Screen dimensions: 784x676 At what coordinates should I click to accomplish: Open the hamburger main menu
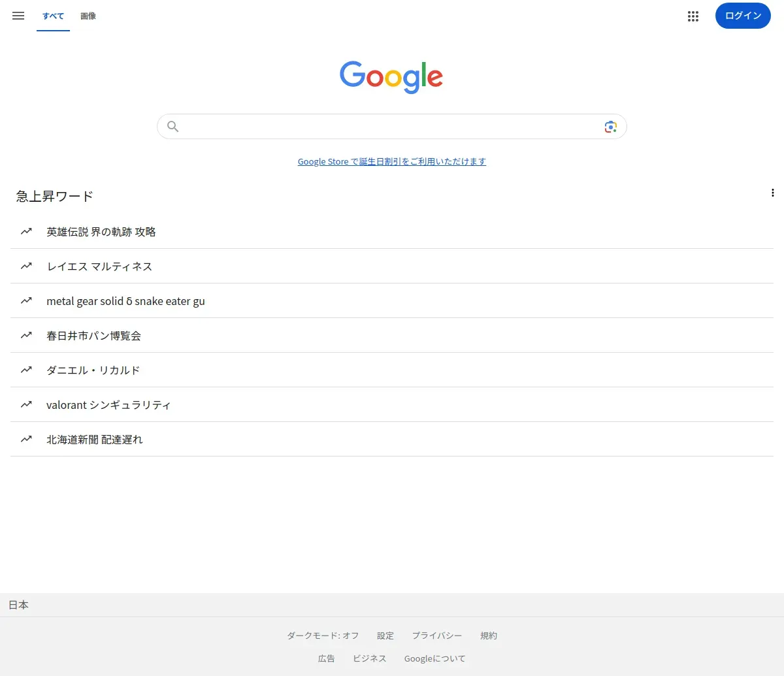pyautogui.click(x=18, y=16)
